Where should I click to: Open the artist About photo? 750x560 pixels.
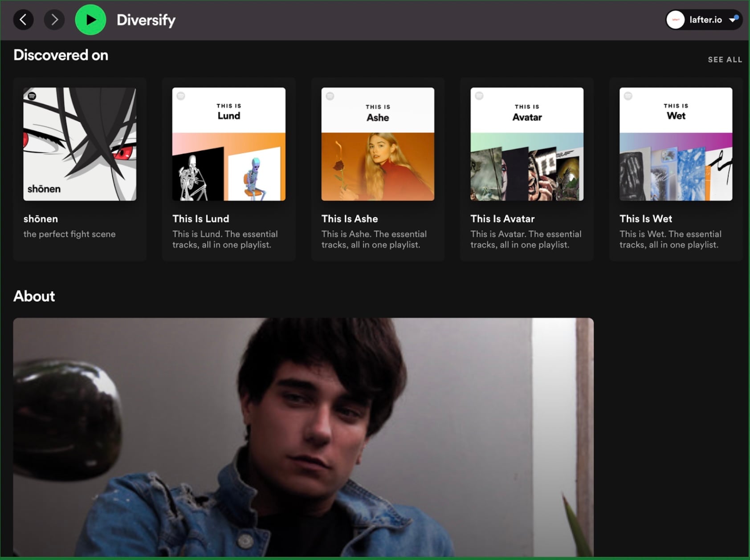point(303,436)
